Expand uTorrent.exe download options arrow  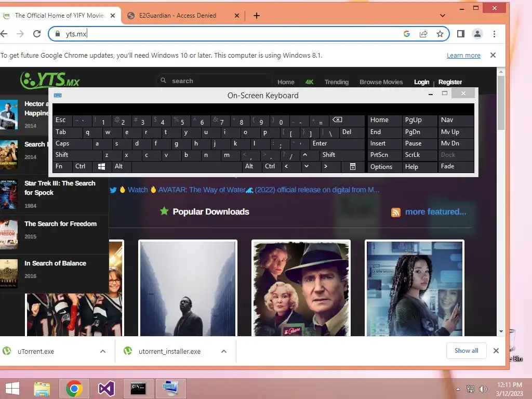[103, 352]
